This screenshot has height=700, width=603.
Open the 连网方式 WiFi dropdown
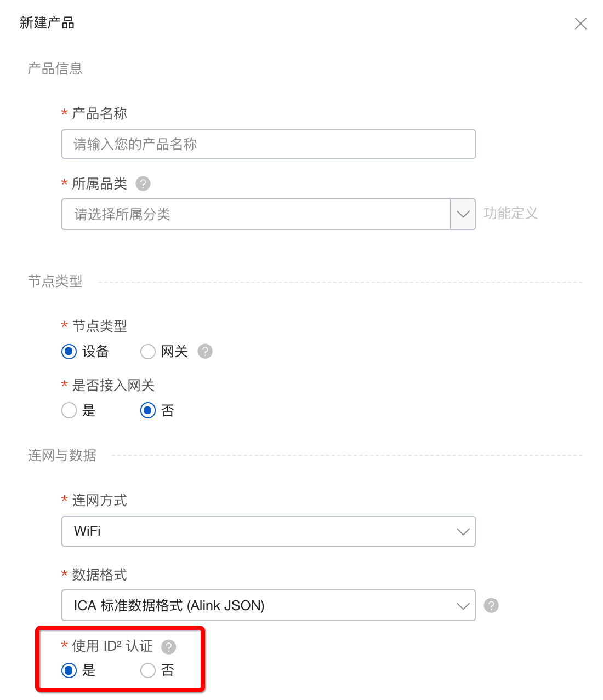pos(269,531)
